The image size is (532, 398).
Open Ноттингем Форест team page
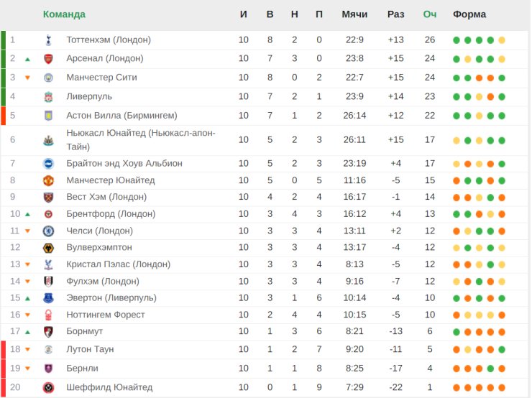pyautogui.click(x=106, y=315)
